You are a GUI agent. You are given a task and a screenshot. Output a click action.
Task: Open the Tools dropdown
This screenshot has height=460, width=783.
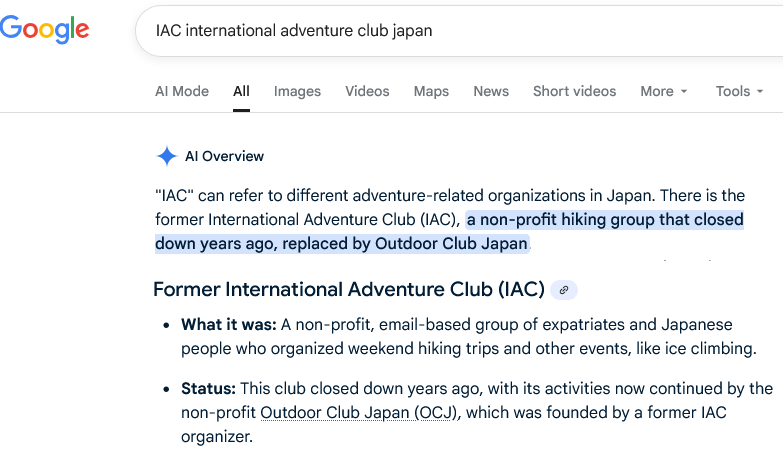tap(739, 91)
